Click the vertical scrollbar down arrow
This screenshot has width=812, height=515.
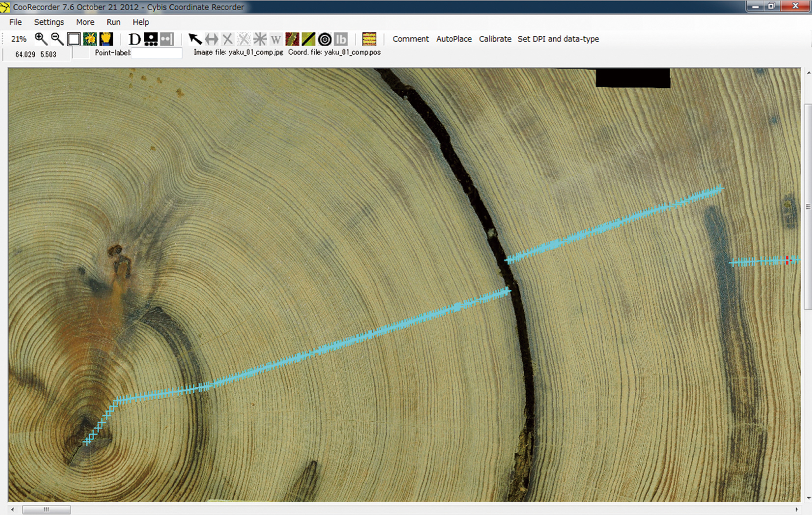[x=808, y=498]
